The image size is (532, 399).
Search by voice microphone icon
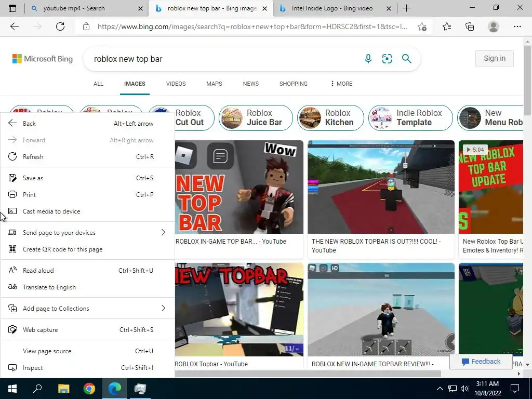point(368,59)
